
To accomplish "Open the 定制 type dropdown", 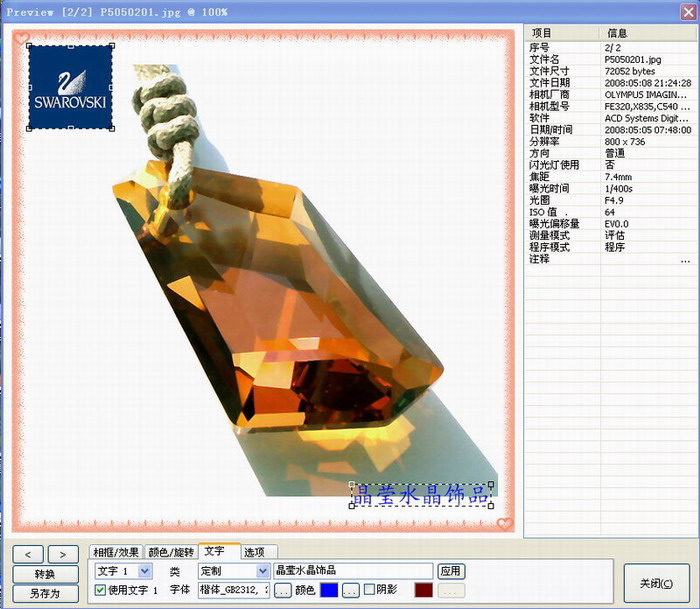I will [263, 571].
